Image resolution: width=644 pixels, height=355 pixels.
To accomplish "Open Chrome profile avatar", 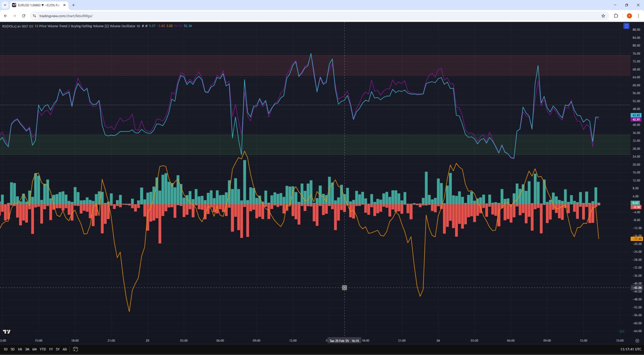I will pos(629,16).
